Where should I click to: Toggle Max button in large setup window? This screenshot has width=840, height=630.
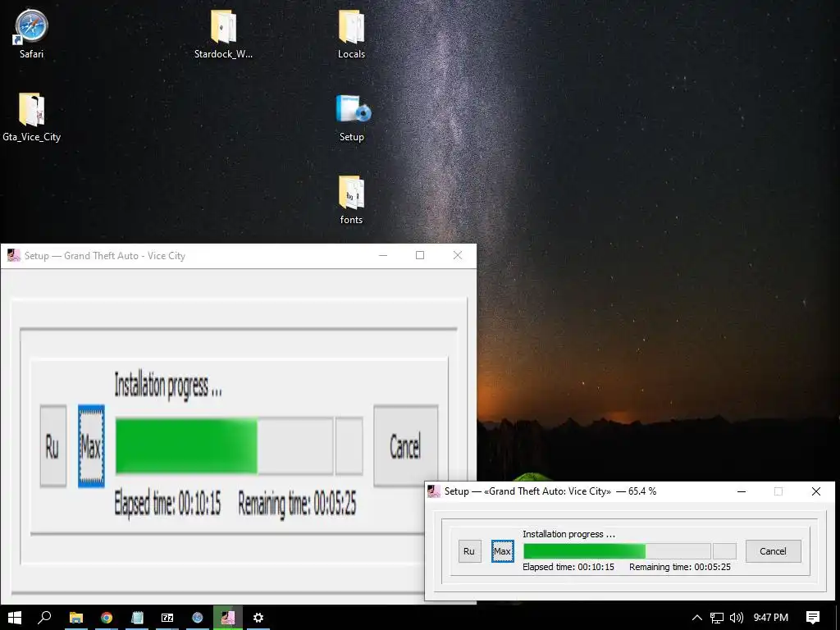[91, 445]
